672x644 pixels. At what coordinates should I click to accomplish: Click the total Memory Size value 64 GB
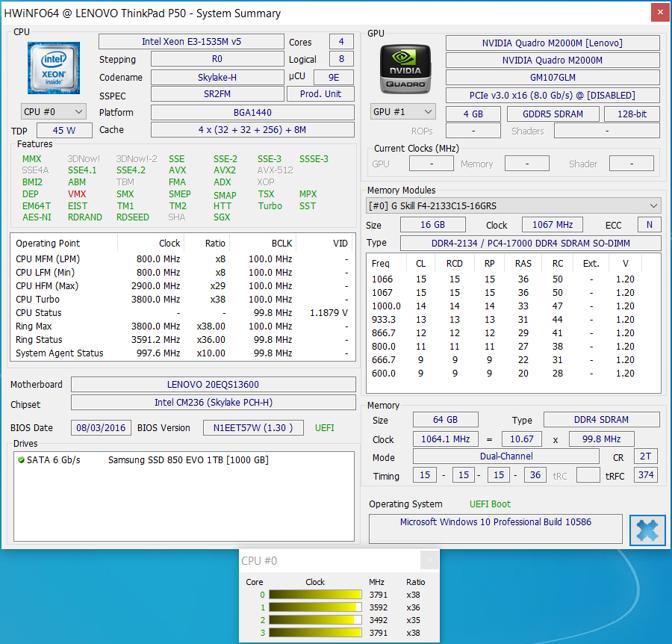pos(445,420)
